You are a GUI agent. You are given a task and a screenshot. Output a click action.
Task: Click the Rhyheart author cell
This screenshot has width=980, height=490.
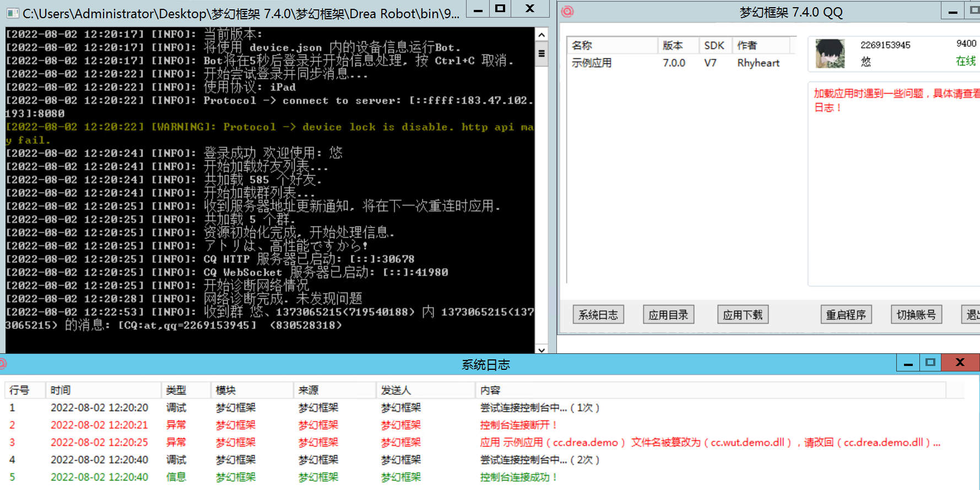[759, 63]
